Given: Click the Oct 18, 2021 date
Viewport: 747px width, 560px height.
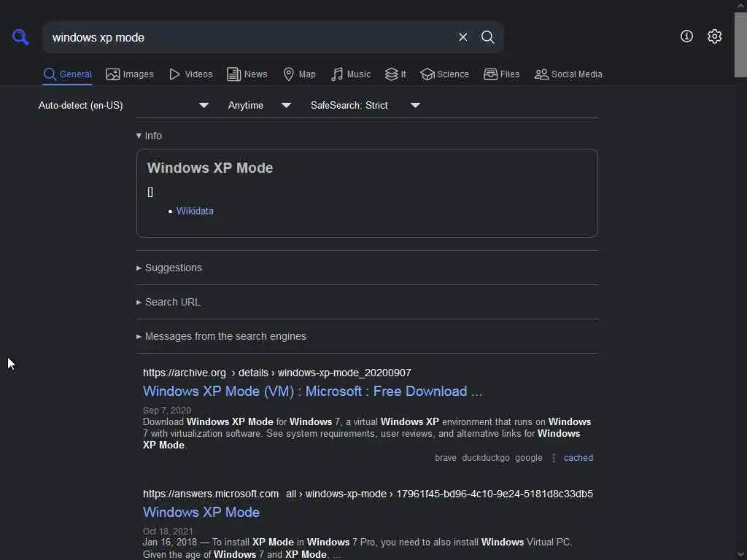Looking at the screenshot, I should [168, 531].
